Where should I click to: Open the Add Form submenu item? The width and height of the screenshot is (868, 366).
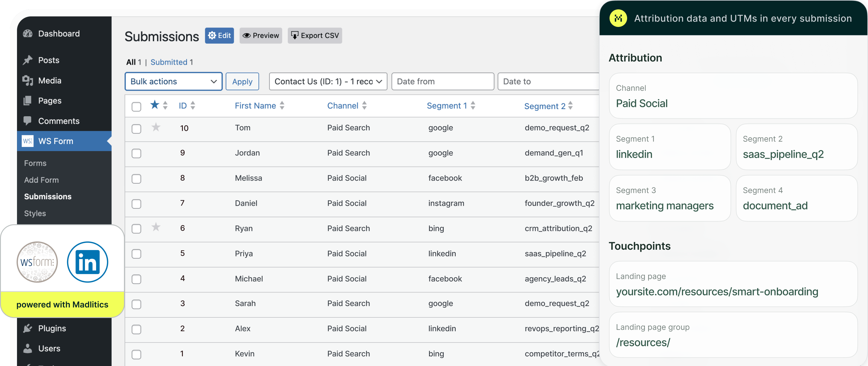coord(41,180)
